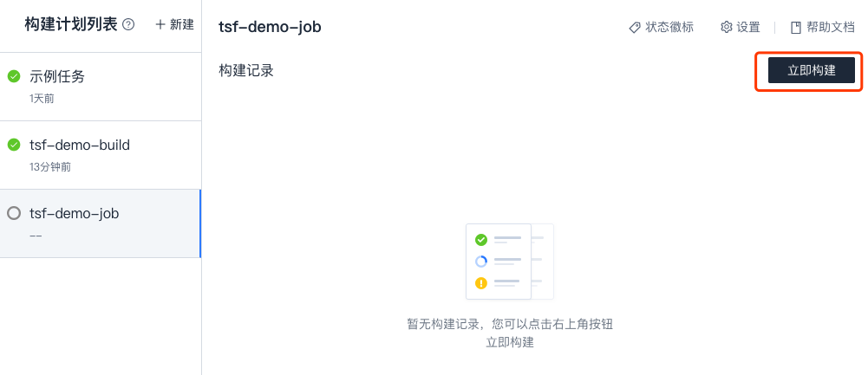Click the tsf-demo-job page title
The image size is (868, 375).
pos(270,27)
